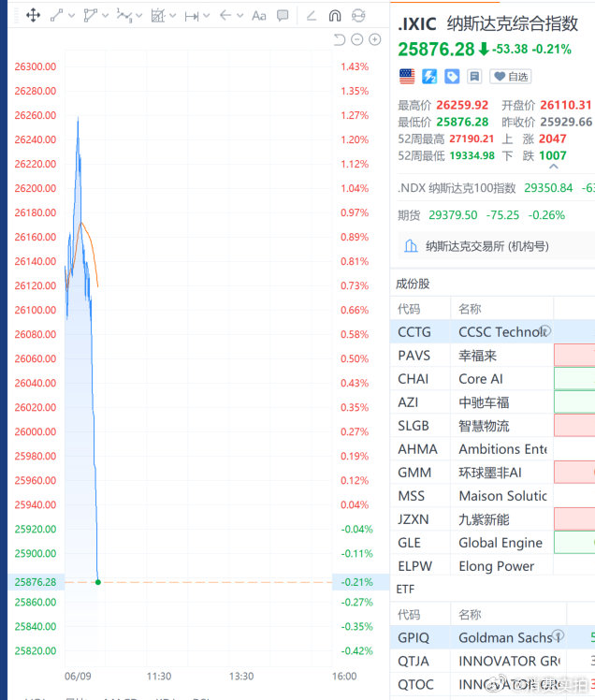595x700 pixels.
Task: Click the 纳斯达克交易所 exchange building icon
Action: click(411, 246)
